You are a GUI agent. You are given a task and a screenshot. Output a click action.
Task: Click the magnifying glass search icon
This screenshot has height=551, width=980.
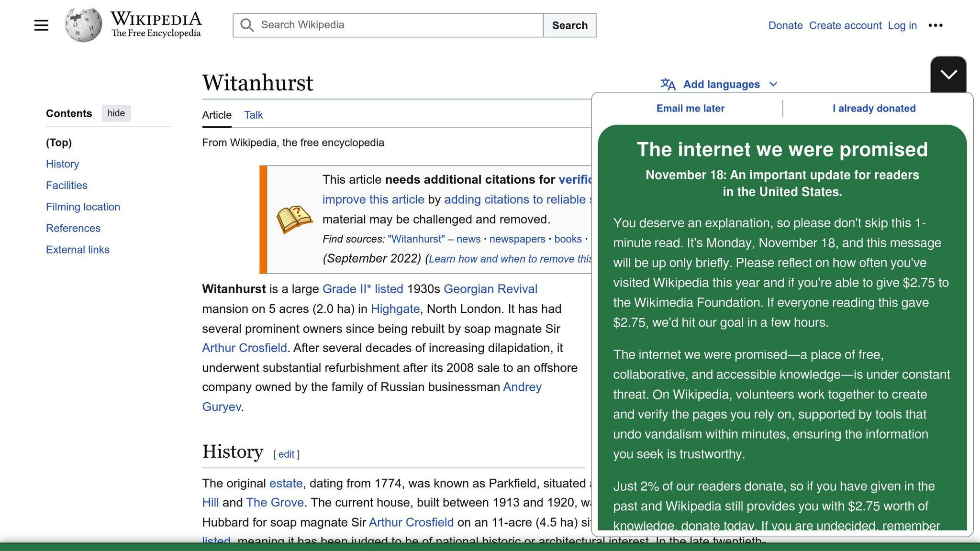(247, 25)
